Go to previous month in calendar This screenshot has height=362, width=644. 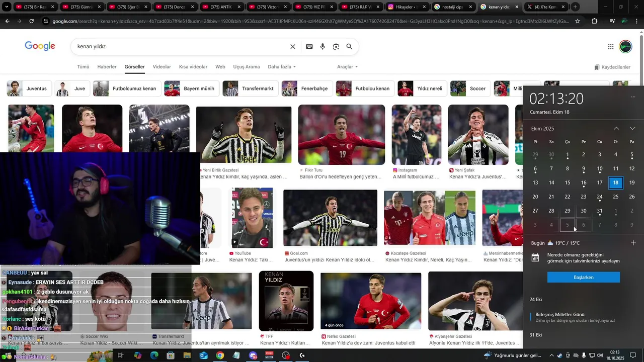616,129
